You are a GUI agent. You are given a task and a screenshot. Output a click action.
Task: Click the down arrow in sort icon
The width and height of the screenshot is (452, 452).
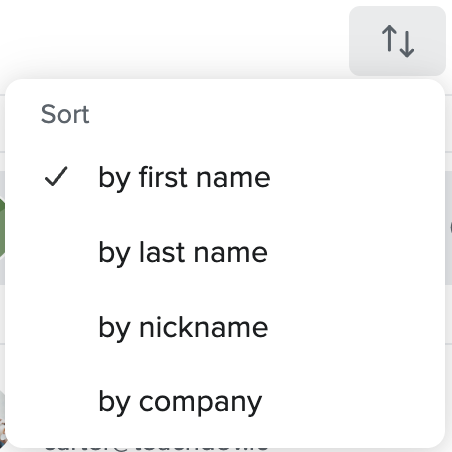(x=407, y=44)
